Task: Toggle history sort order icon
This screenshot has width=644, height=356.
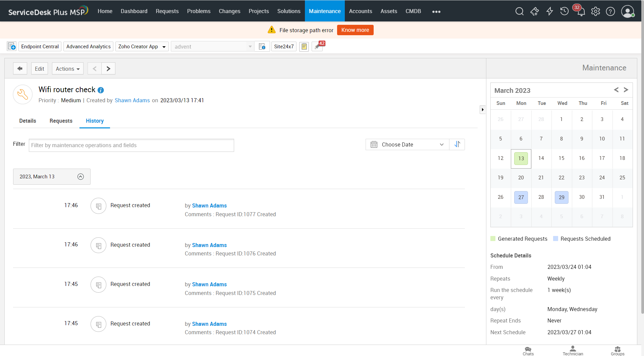Action: click(457, 144)
